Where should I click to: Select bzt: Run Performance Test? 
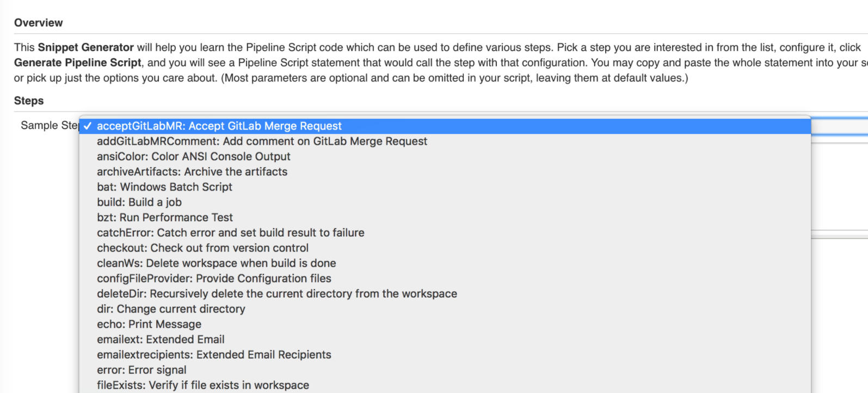165,218
